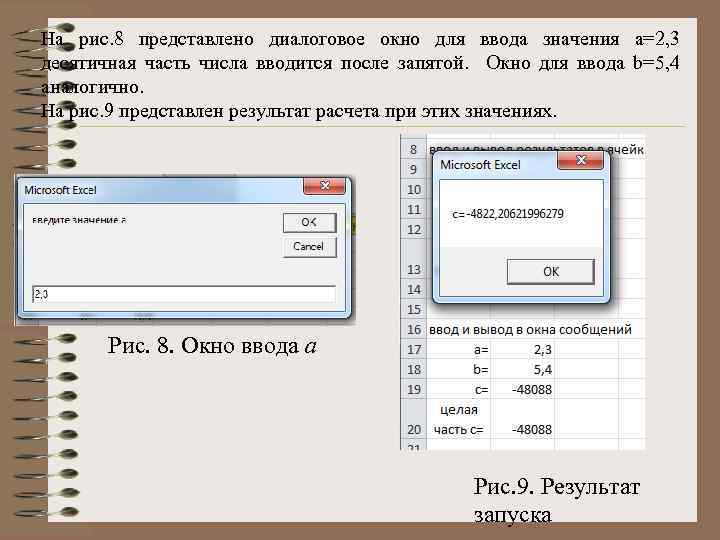Select row header 14

pyautogui.click(x=413, y=289)
